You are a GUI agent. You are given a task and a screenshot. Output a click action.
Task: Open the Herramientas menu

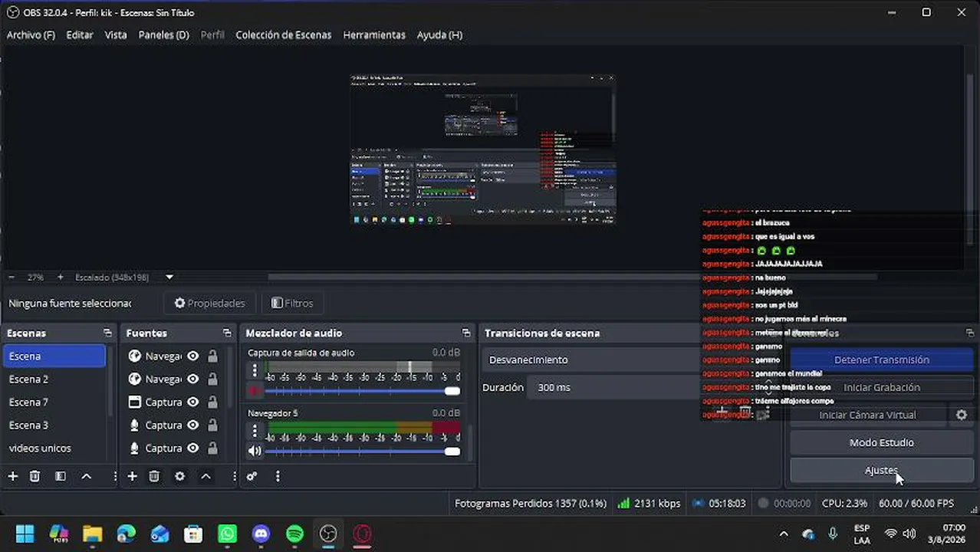(374, 34)
